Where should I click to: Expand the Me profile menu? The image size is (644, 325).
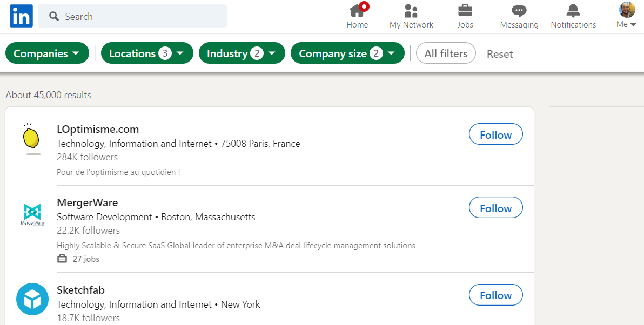coord(627,16)
